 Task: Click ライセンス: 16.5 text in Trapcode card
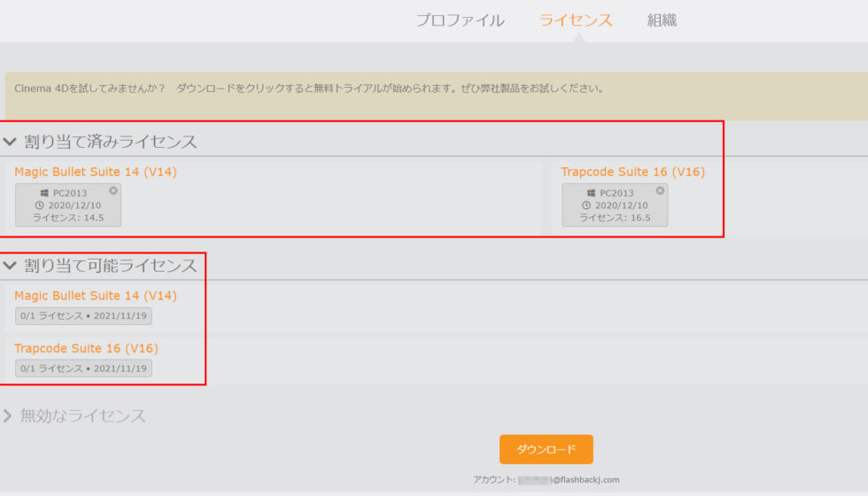coord(615,218)
